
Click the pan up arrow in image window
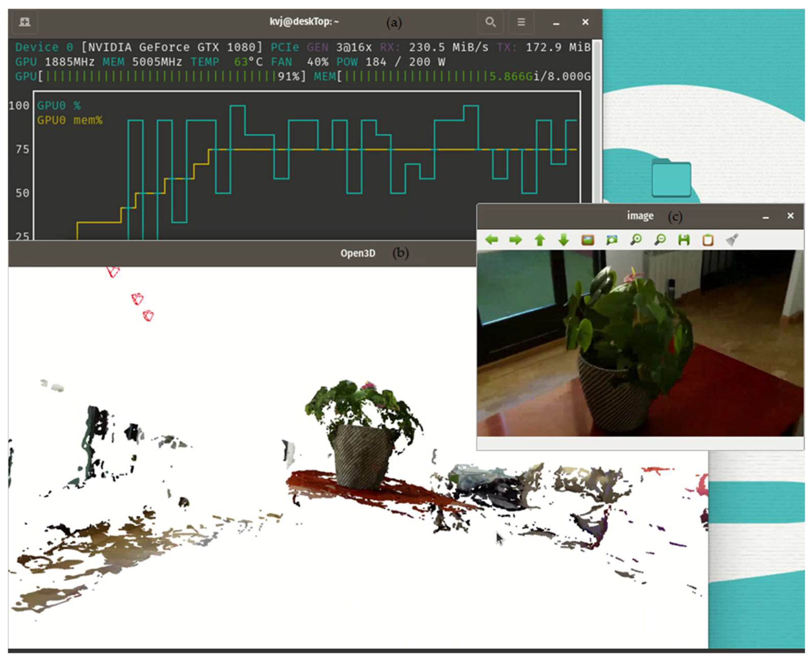click(x=540, y=240)
